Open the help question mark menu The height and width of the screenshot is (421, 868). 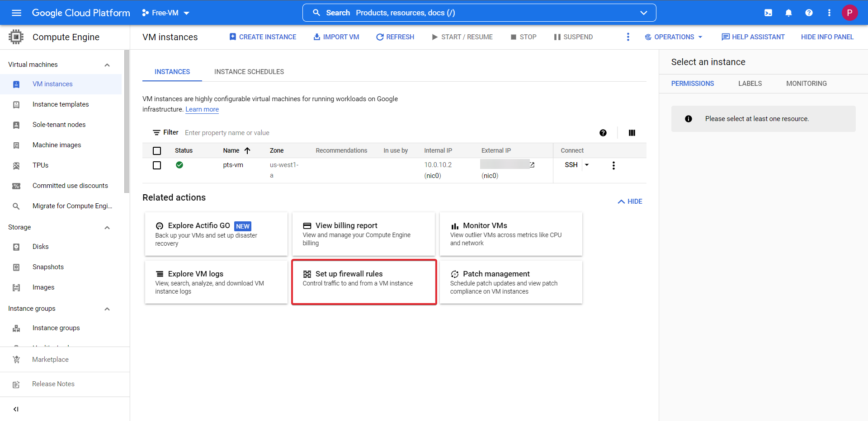809,13
